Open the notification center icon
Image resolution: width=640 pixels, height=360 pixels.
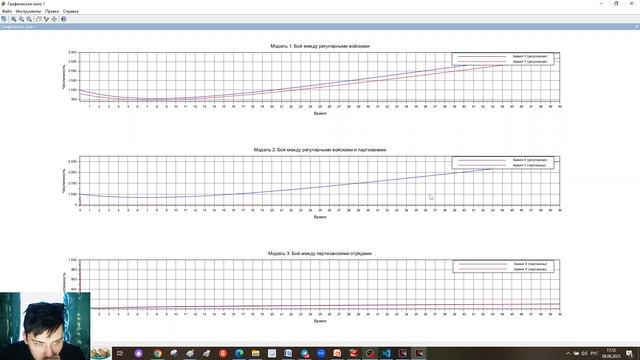pos(630,353)
